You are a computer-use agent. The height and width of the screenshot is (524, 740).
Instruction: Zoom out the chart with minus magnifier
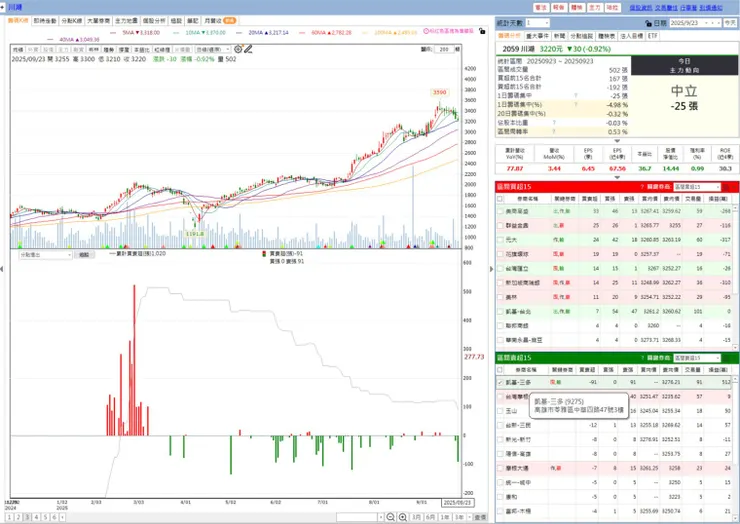pos(390,517)
